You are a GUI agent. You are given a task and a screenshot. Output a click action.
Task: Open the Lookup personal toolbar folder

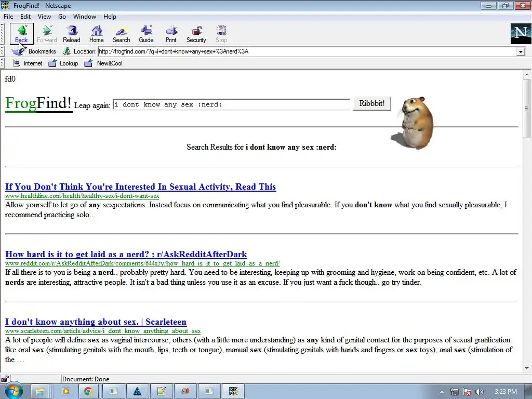click(x=63, y=63)
